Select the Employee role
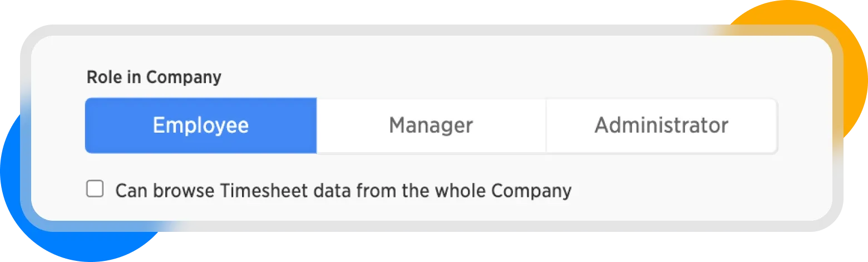The image size is (868, 262). 201,125
